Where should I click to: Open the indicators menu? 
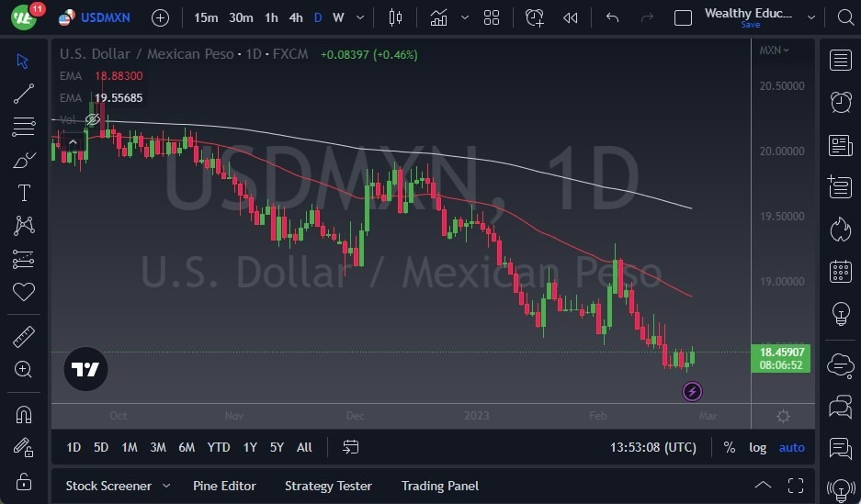(x=438, y=18)
